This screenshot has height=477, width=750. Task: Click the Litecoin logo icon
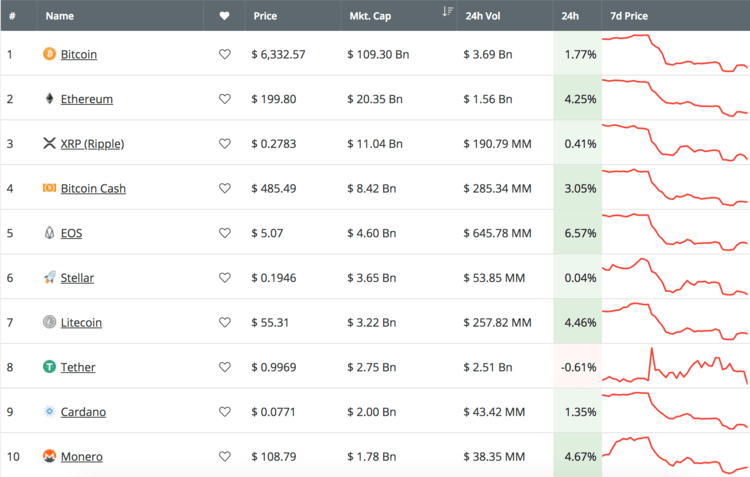[x=49, y=322]
